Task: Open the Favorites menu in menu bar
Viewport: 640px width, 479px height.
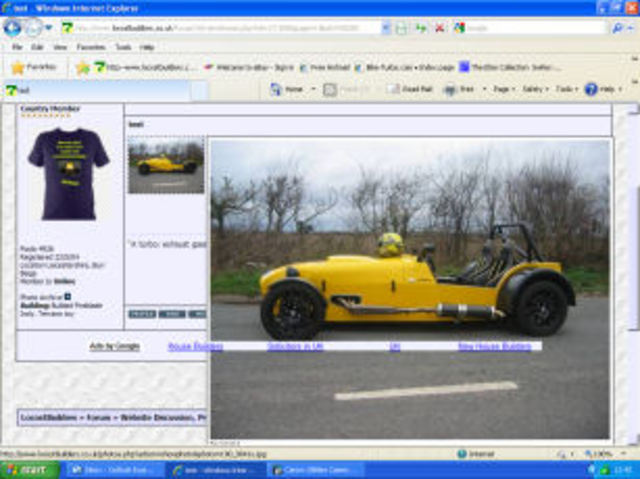Action: 90,47
